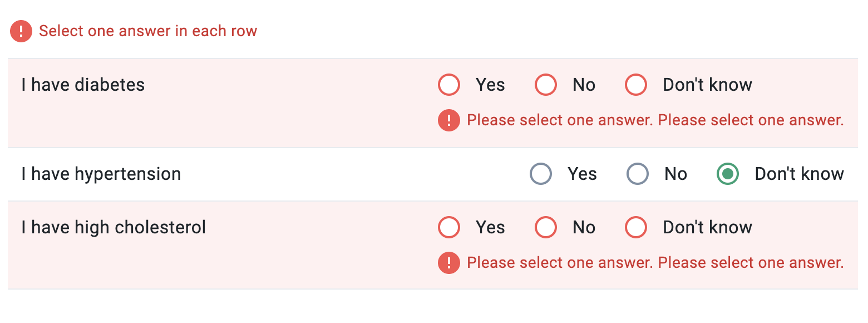Click the 'I have diabetes' row label
This screenshot has width=868, height=323.
pos(82,85)
